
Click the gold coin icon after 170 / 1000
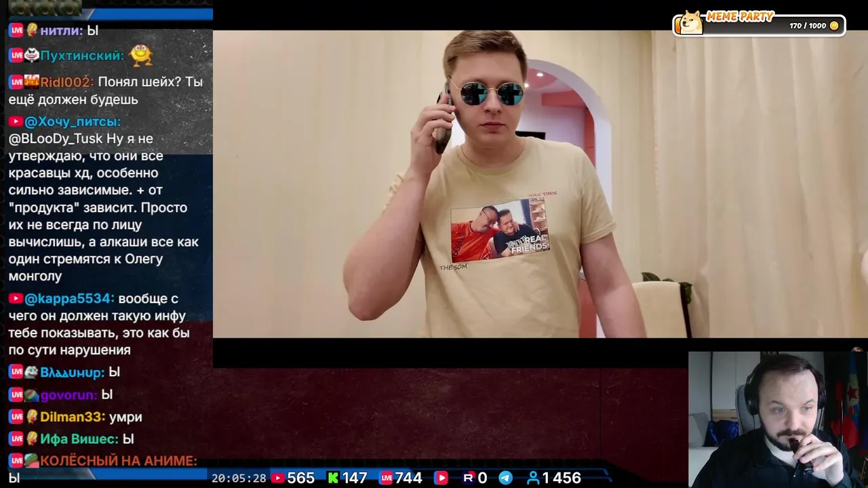(834, 26)
